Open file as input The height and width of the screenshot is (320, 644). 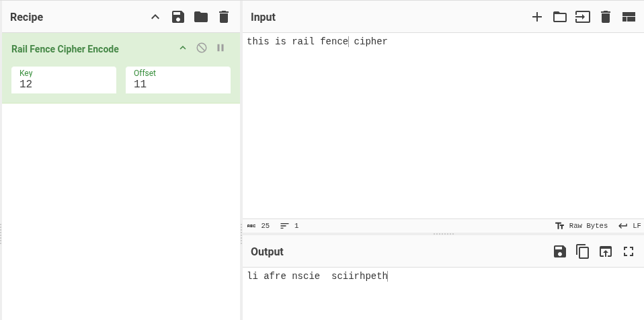[583, 17]
